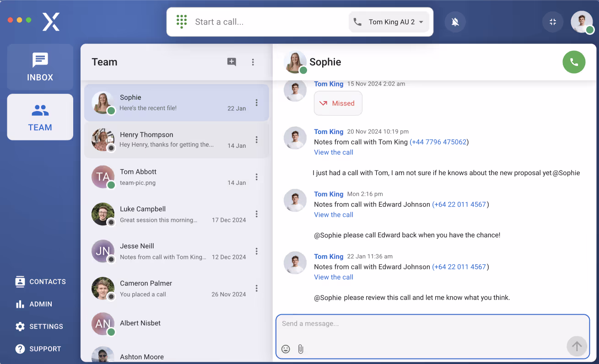This screenshot has width=599, height=364.
Task: Open Team panel more options
Action: 253,62
